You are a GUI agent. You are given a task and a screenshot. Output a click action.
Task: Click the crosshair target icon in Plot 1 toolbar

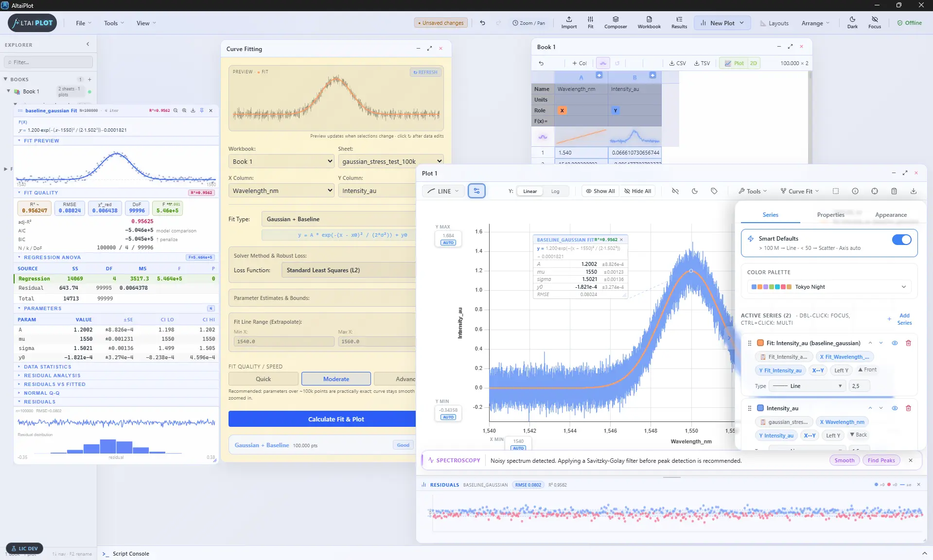pyautogui.click(x=875, y=191)
